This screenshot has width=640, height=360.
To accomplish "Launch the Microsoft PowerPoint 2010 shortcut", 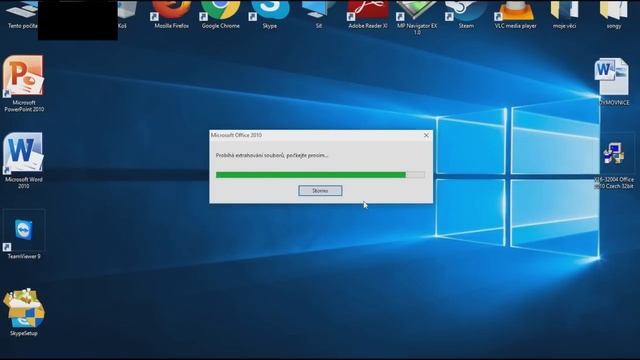I will pyautogui.click(x=24, y=83).
